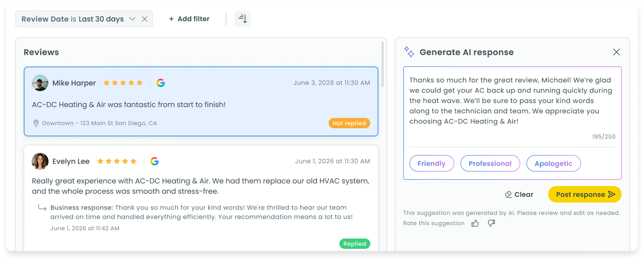Clear the generated response
This screenshot has height=261, width=644.
click(x=519, y=195)
